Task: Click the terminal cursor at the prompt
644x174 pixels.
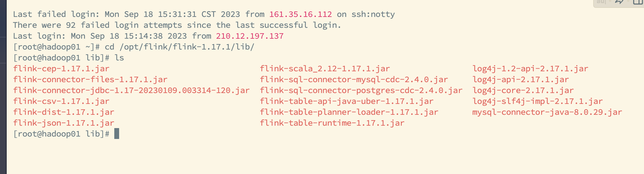Action: [x=117, y=134]
